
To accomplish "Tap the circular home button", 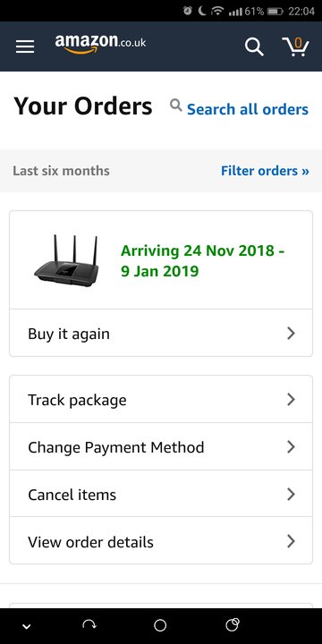I will tap(160, 625).
